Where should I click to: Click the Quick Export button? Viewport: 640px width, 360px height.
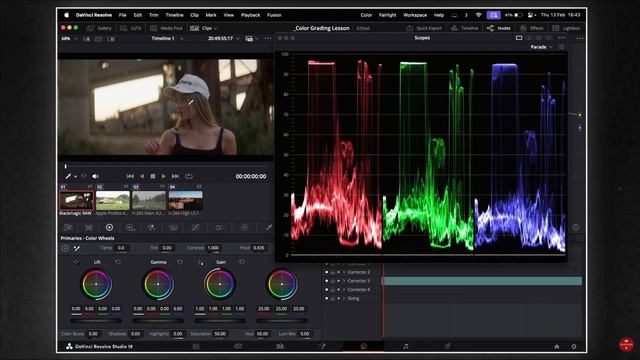[424, 28]
